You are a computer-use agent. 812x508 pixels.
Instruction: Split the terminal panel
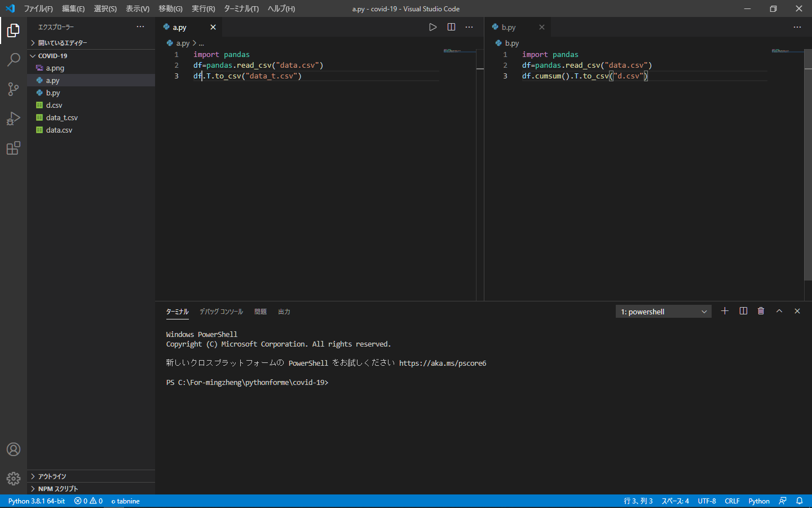tap(743, 311)
